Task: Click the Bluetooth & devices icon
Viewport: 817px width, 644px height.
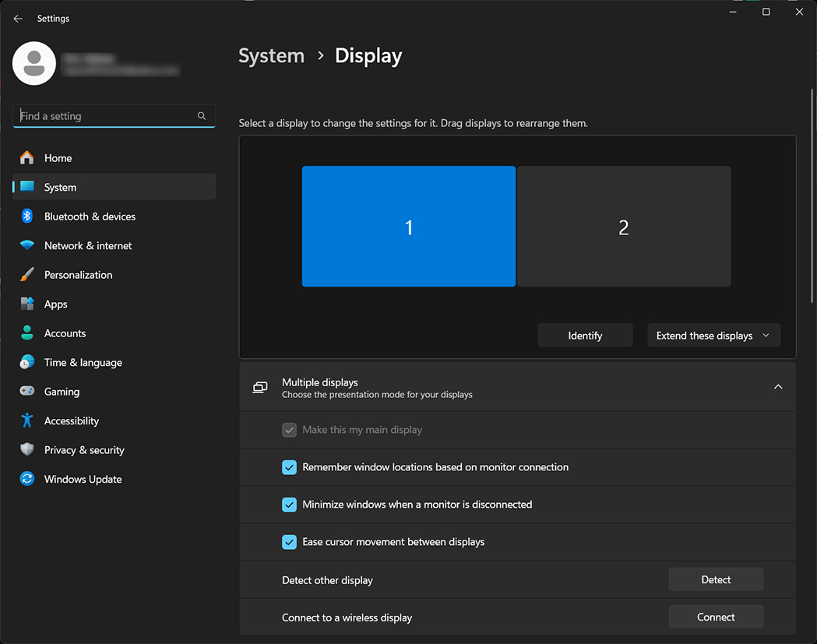Action: [27, 216]
